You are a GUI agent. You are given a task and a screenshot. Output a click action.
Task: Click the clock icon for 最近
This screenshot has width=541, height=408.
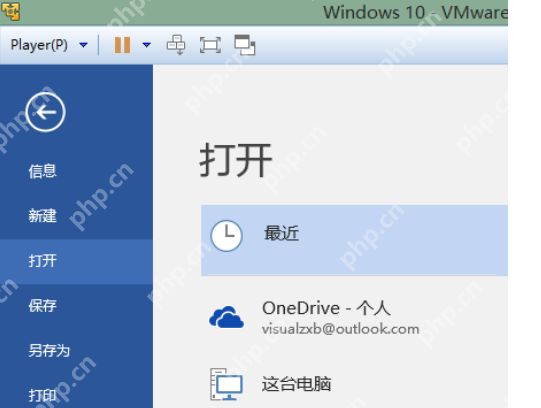[226, 236]
